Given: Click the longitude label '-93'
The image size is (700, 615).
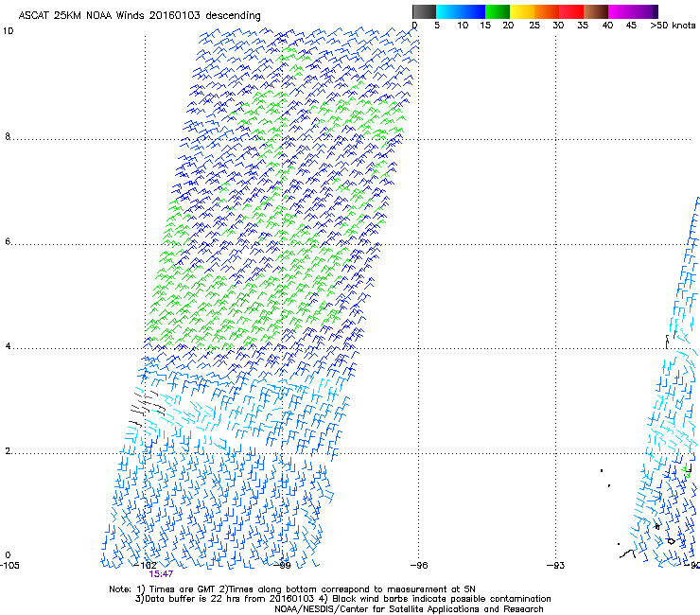Looking at the screenshot, I should click(556, 566).
